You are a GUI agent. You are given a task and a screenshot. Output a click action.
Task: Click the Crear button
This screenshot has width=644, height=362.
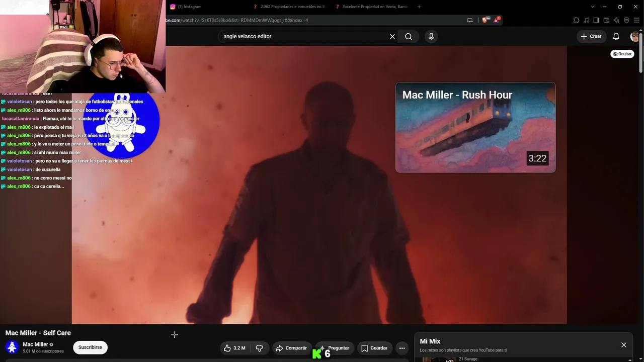click(591, 36)
